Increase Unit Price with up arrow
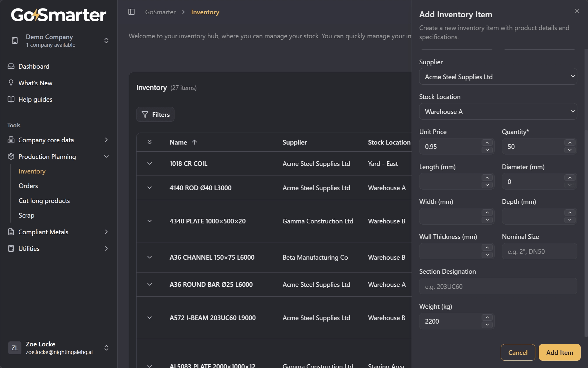Viewport: 588px width, 368px height. pyautogui.click(x=487, y=143)
